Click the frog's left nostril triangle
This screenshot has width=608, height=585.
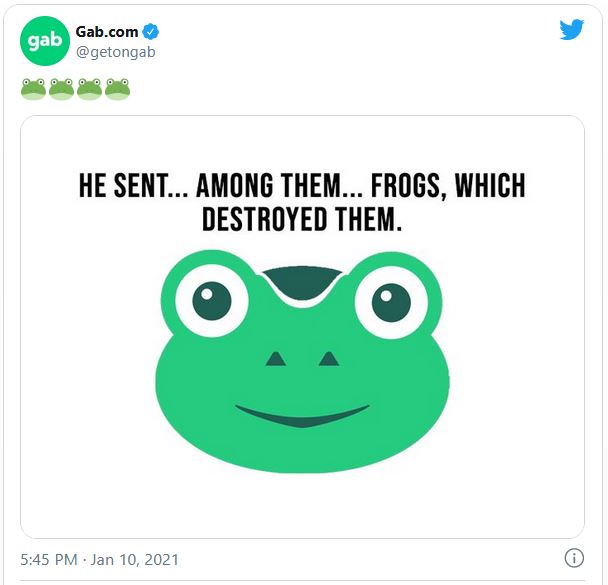276,359
